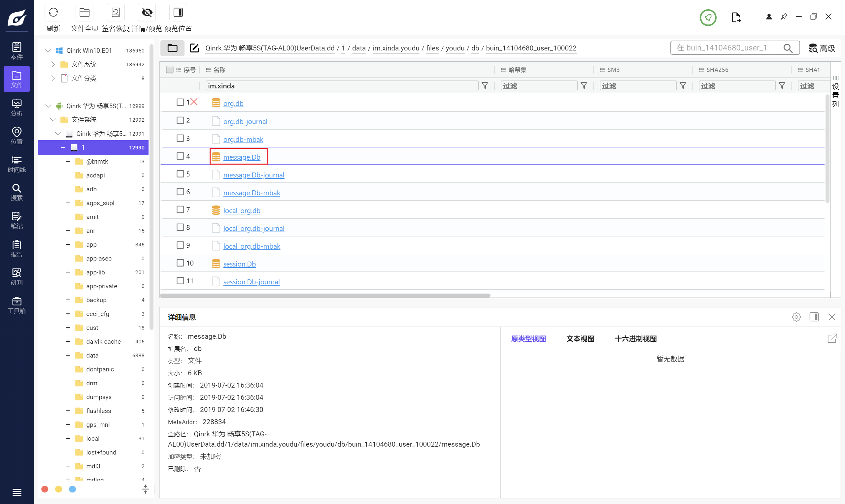The width and height of the screenshot is (845, 504).
Task: Collapse the Qinrk 华为 畅享5S device node
Action: [x=48, y=106]
